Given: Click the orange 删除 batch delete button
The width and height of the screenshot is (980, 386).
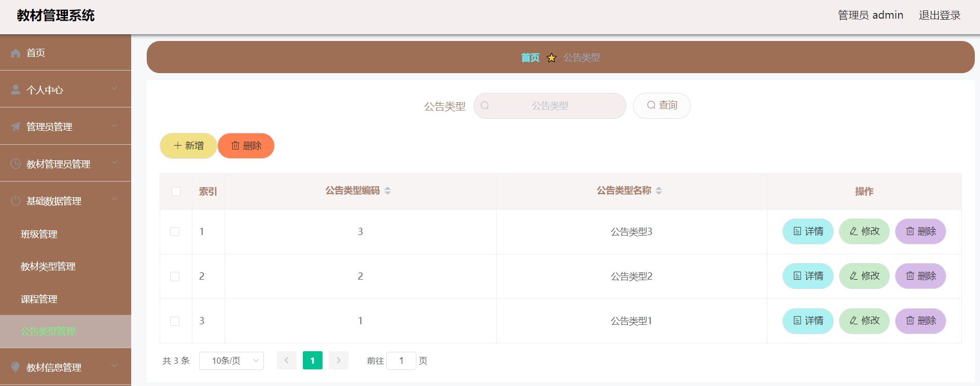Looking at the screenshot, I should [x=246, y=146].
